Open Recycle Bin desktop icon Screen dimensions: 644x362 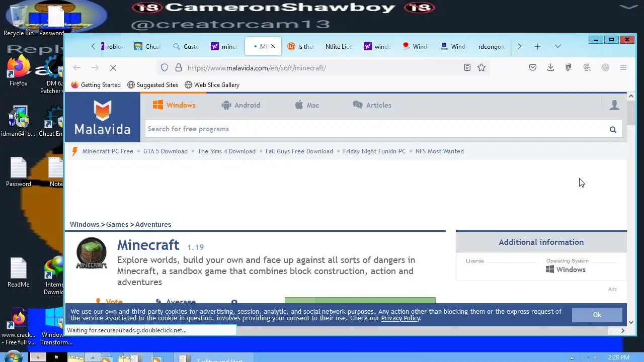(18, 20)
